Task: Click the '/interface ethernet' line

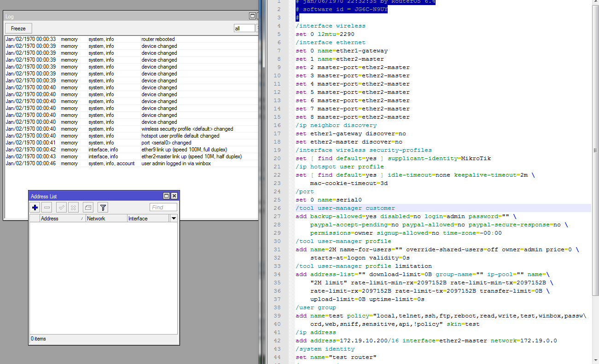Action: [331, 42]
